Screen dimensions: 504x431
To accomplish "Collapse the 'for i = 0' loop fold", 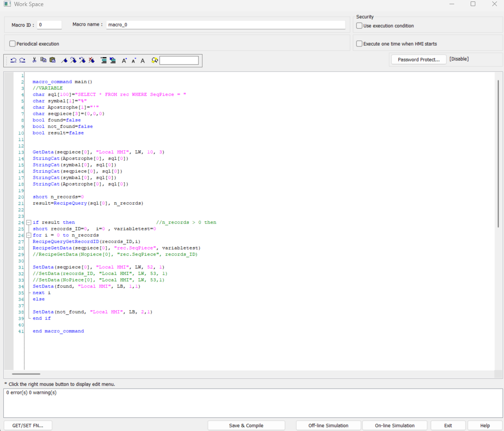I will [x=29, y=235].
